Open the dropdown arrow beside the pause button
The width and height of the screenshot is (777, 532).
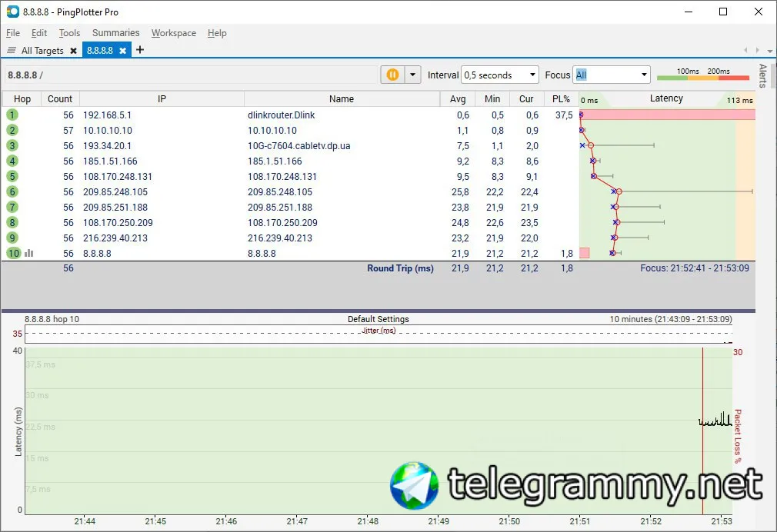(413, 75)
